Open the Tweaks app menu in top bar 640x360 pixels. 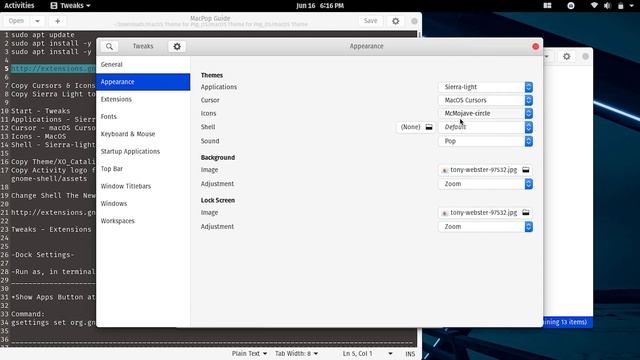70,5
